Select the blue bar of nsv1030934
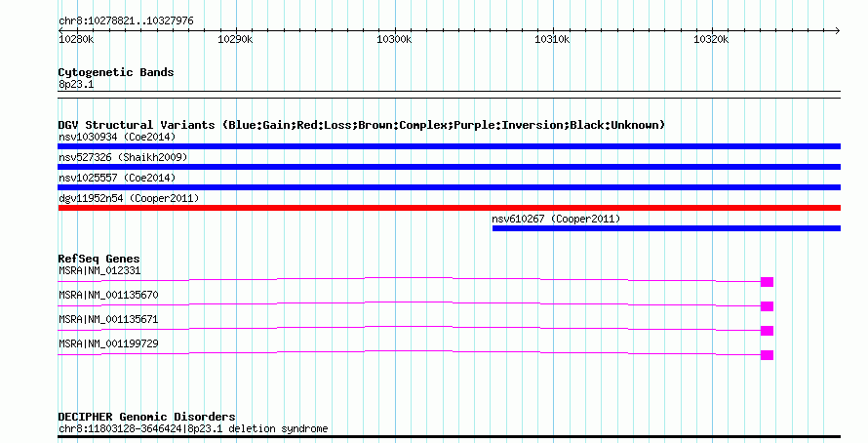Viewport: 868px width, 443px height. pyautogui.click(x=449, y=146)
